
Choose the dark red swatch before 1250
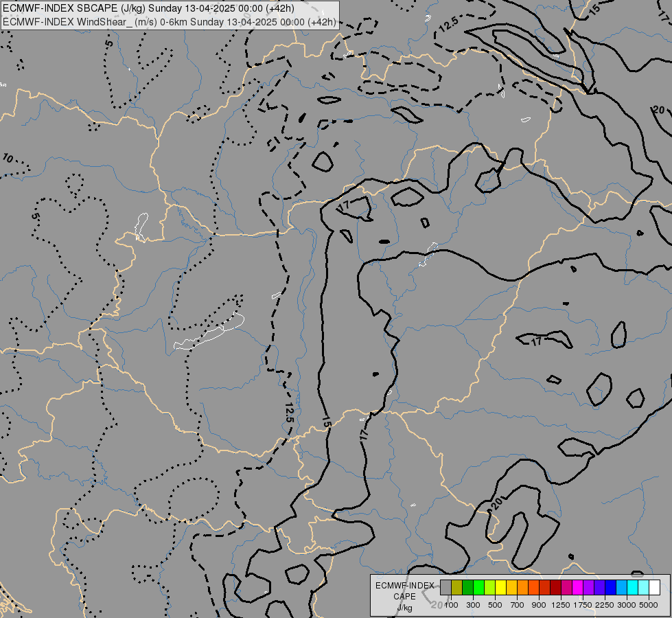(555, 587)
